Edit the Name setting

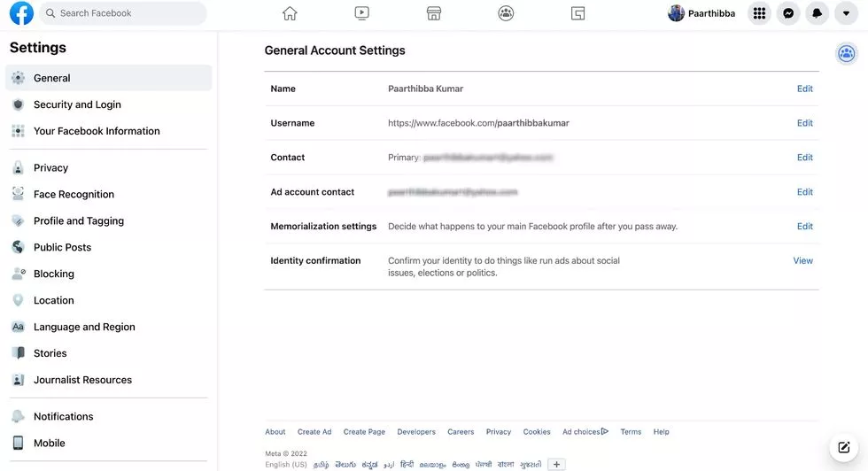click(x=804, y=89)
